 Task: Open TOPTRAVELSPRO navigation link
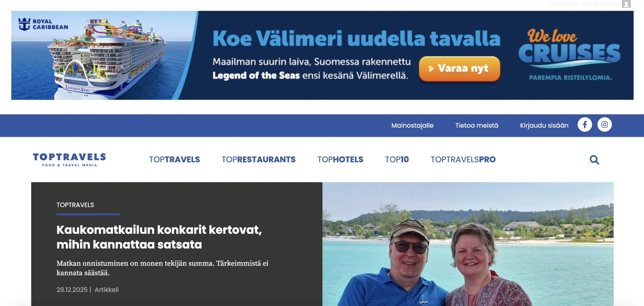click(x=463, y=160)
